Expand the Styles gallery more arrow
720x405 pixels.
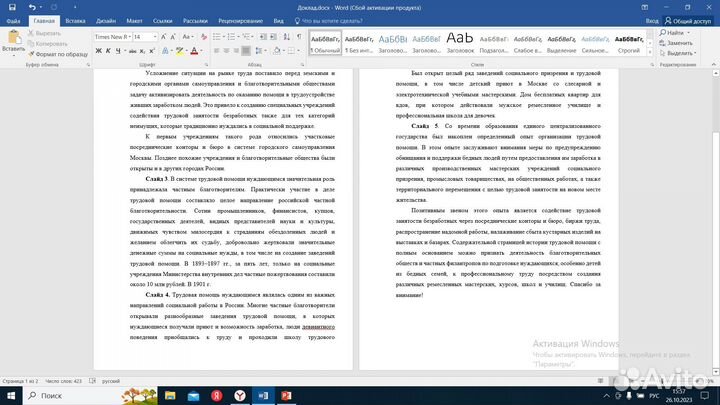(x=650, y=53)
